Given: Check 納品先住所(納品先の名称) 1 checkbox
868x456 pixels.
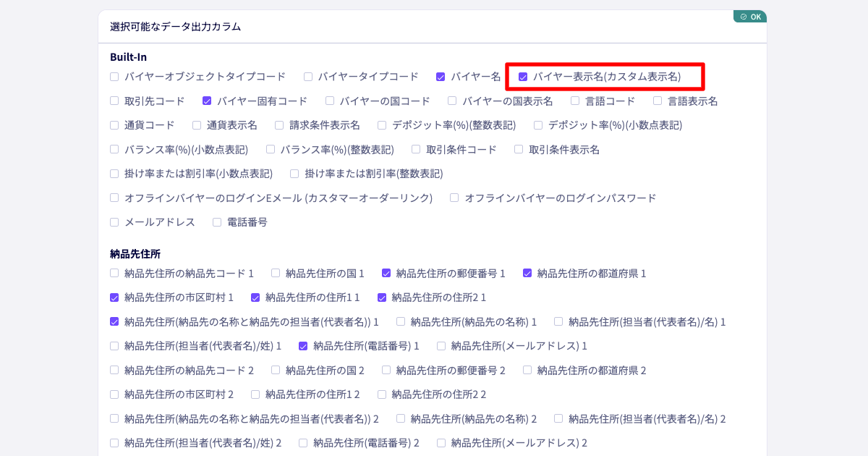Looking at the screenshot, I should 401,321.
